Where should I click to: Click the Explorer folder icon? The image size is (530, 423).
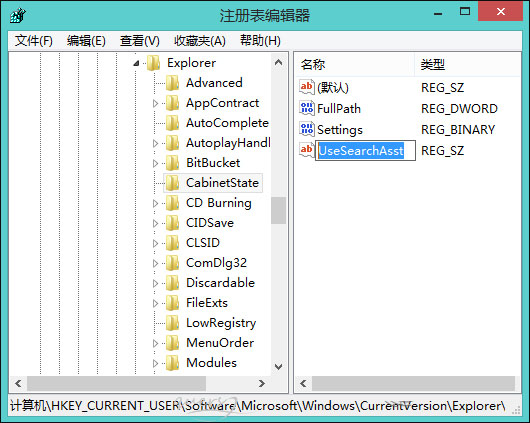(153, 63)
